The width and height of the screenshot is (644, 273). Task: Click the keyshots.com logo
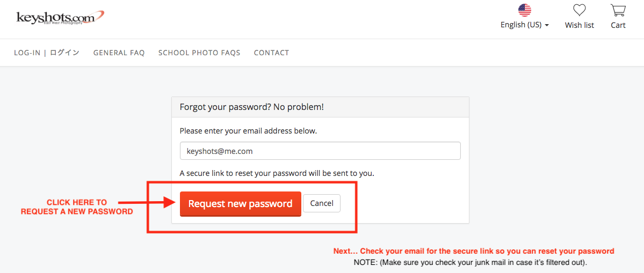click(60, 17)
